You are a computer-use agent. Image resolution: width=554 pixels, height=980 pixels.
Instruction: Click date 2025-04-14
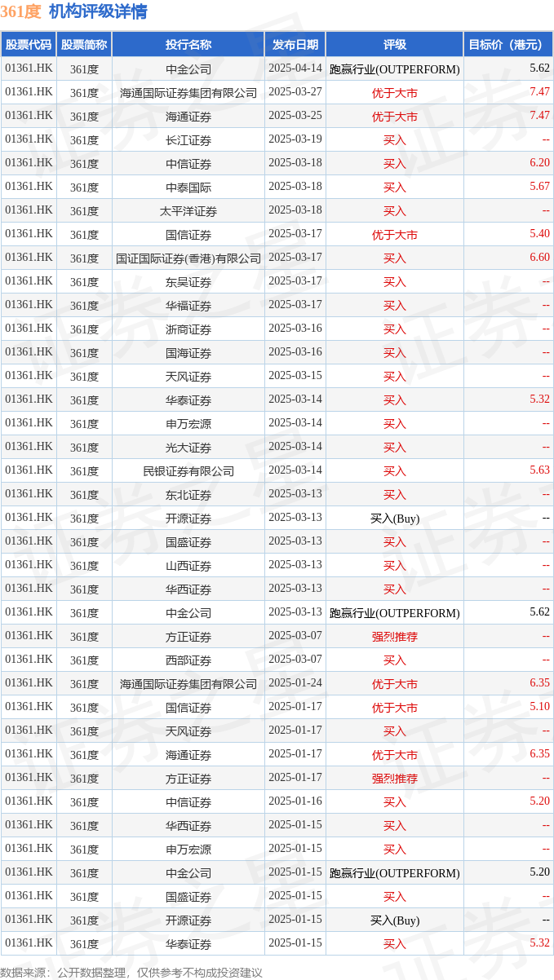coord(295,68)
